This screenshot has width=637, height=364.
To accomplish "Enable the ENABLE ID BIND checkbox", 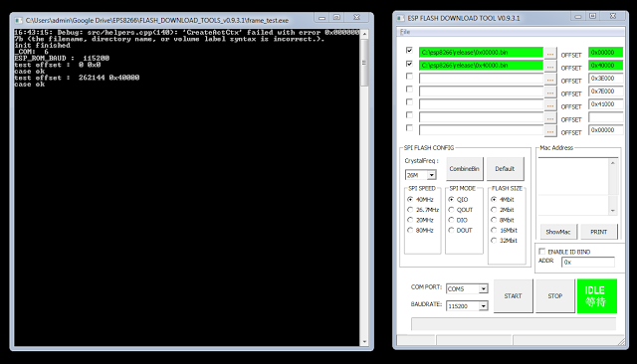I will coord(541,252).
